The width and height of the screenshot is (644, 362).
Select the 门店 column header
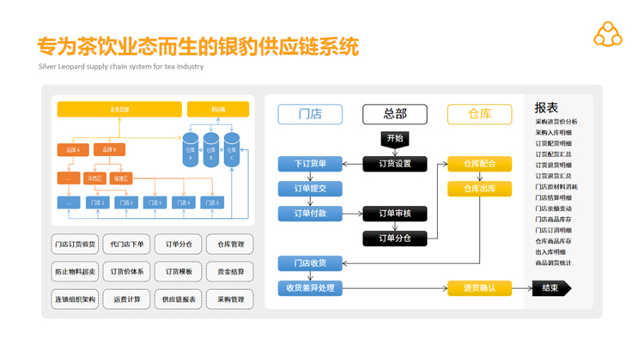tap(310, 114)
